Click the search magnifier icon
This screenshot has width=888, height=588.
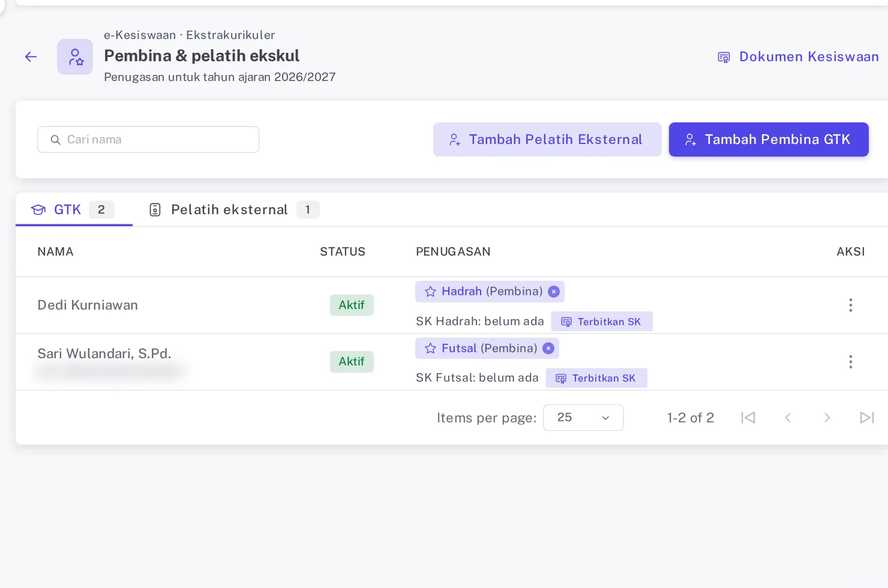click(55, 140)
